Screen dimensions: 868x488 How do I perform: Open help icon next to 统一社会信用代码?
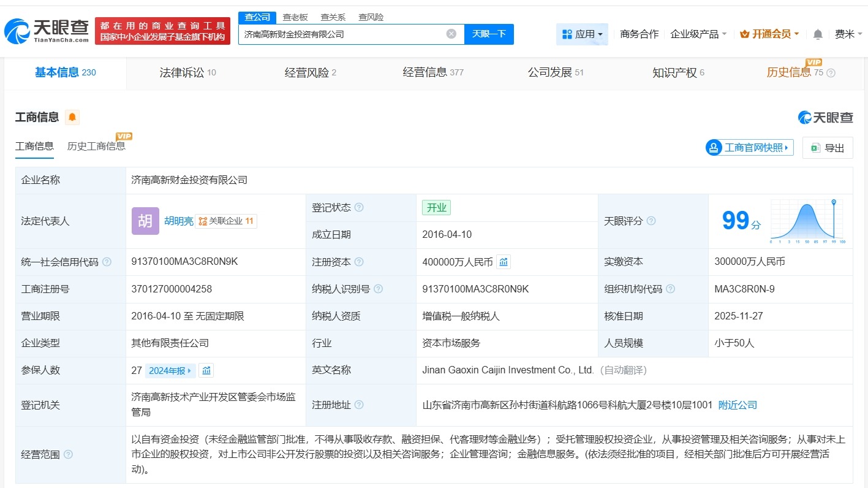(x=107, y=262)
